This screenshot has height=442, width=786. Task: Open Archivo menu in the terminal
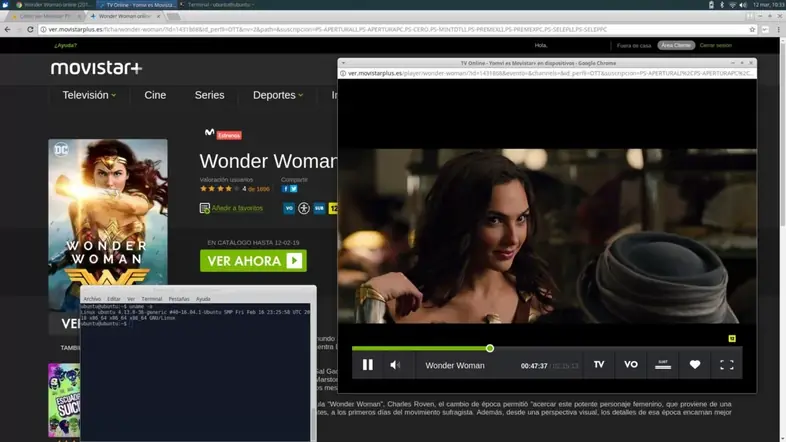click(x=92, y=299)
